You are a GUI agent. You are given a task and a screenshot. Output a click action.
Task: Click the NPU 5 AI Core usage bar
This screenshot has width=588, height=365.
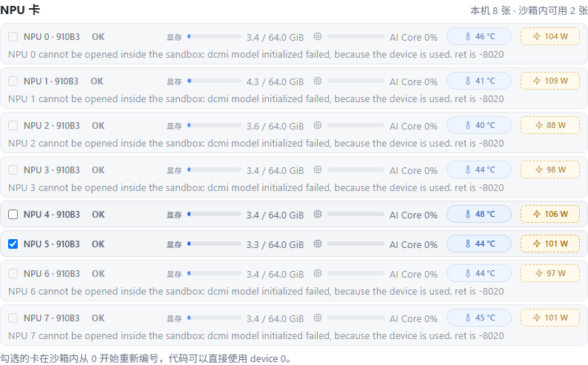click(355, 244)
